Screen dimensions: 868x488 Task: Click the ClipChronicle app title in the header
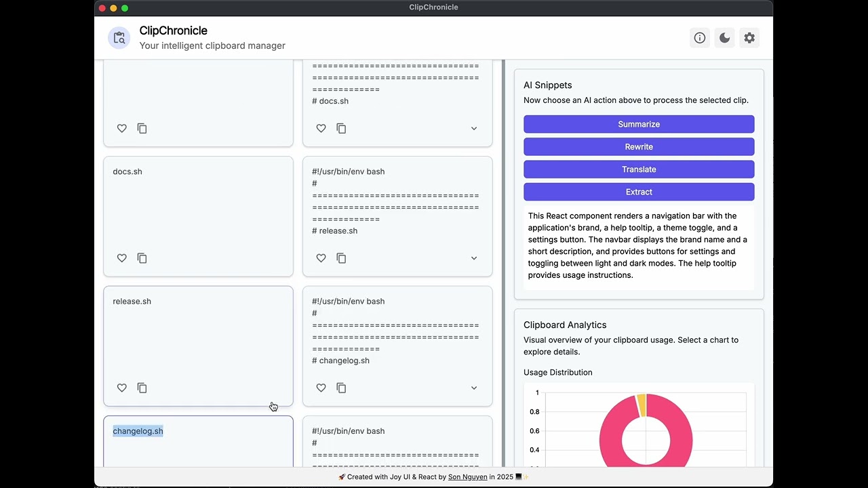tap(174, 30)
